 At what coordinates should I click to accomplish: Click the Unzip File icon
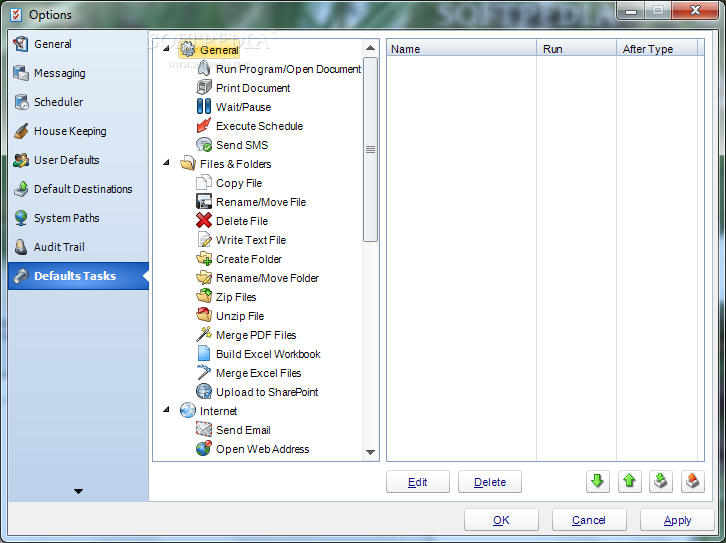click(204, 316)
